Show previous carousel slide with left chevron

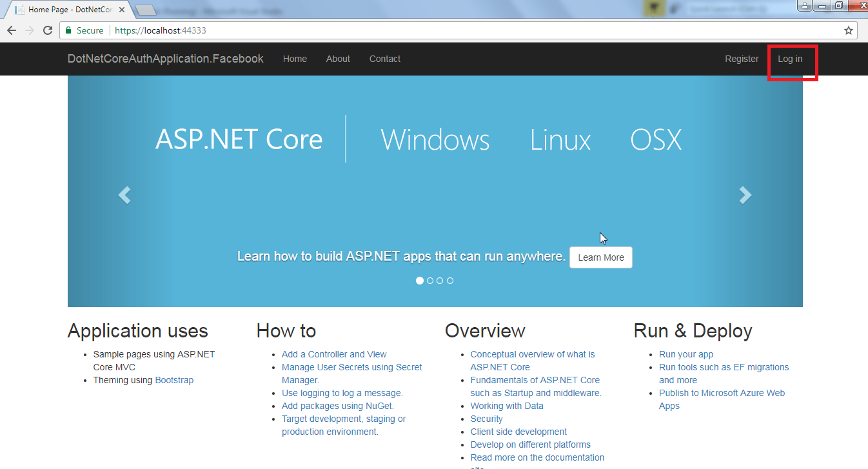coord(124,195)
